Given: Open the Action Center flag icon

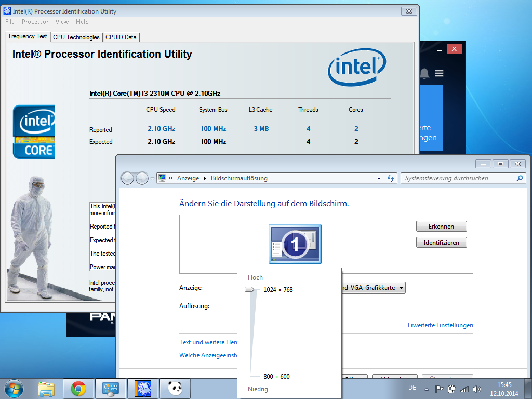Looking at the screenshot, I should 439,389.
